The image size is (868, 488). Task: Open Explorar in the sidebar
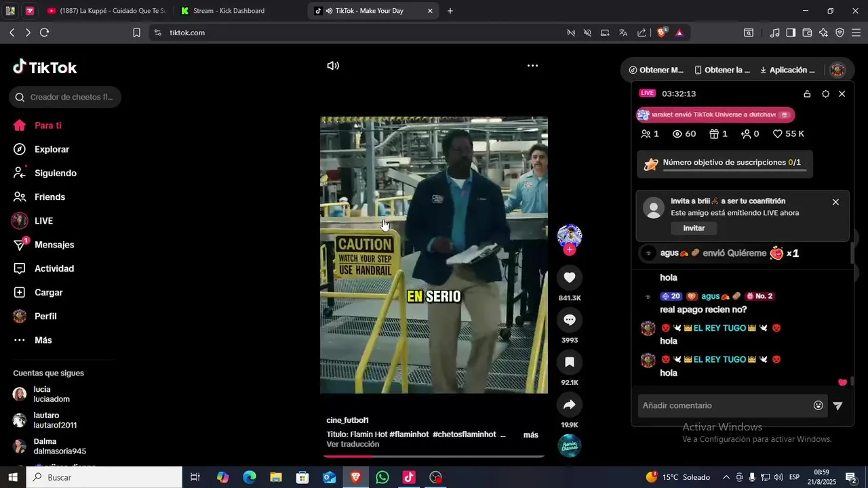click(x=52, y=149)
